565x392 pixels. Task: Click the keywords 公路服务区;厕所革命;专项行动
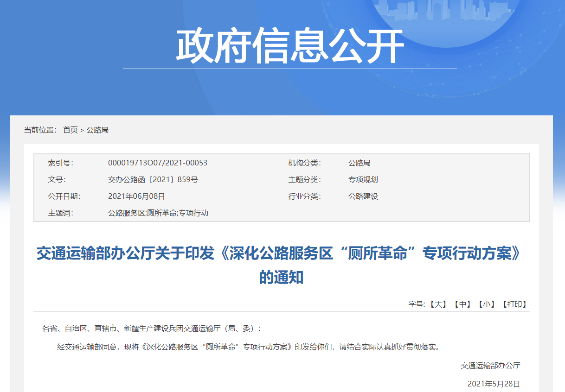pos(158,213)
